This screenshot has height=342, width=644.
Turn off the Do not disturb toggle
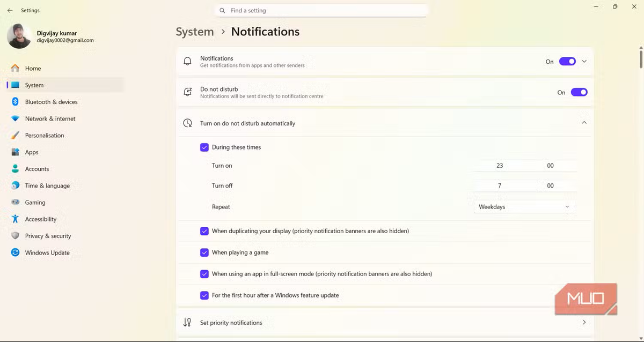pyautogui.click(x=579, y=92)
